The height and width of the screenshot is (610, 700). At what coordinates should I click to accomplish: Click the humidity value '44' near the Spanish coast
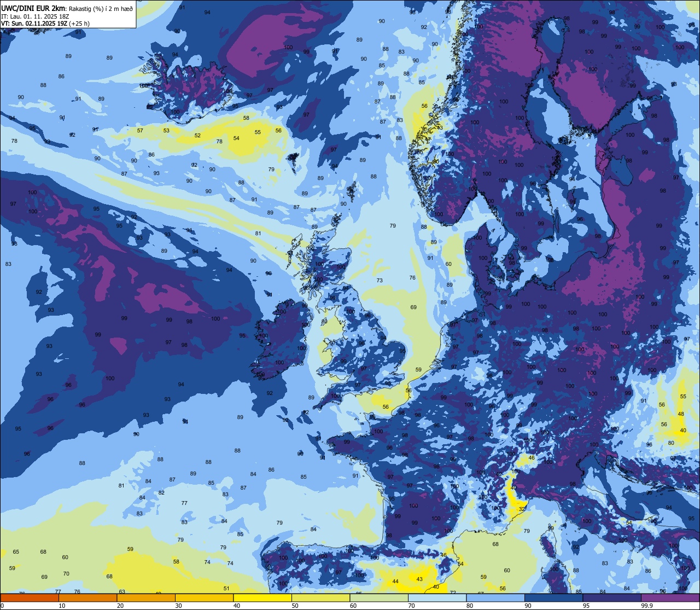(x=395, y=582)
